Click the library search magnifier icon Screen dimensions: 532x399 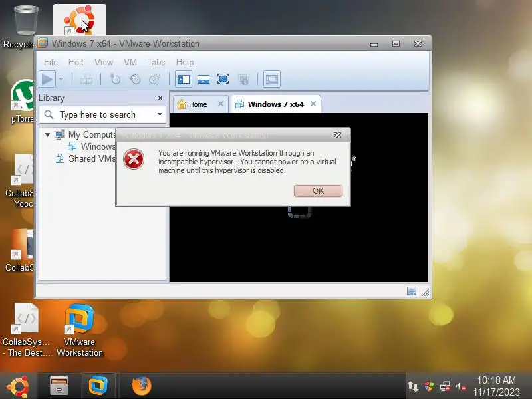click(49, 114)
